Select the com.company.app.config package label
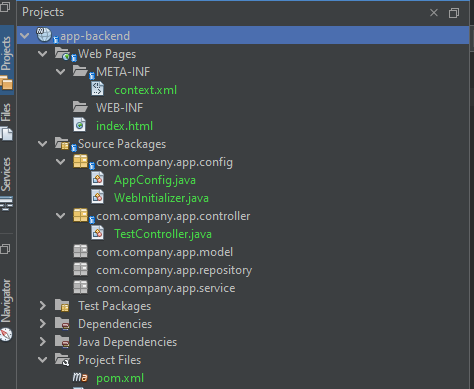The image size is (474, 389). (164, 162)
